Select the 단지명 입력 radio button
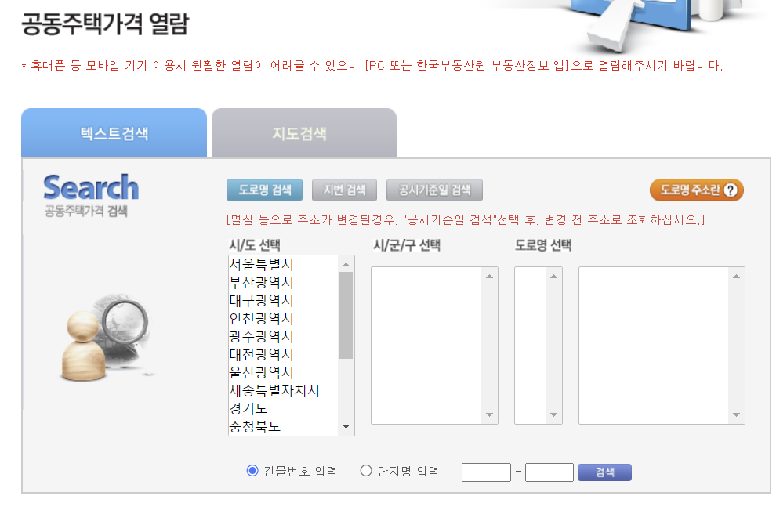 (366, 471)
